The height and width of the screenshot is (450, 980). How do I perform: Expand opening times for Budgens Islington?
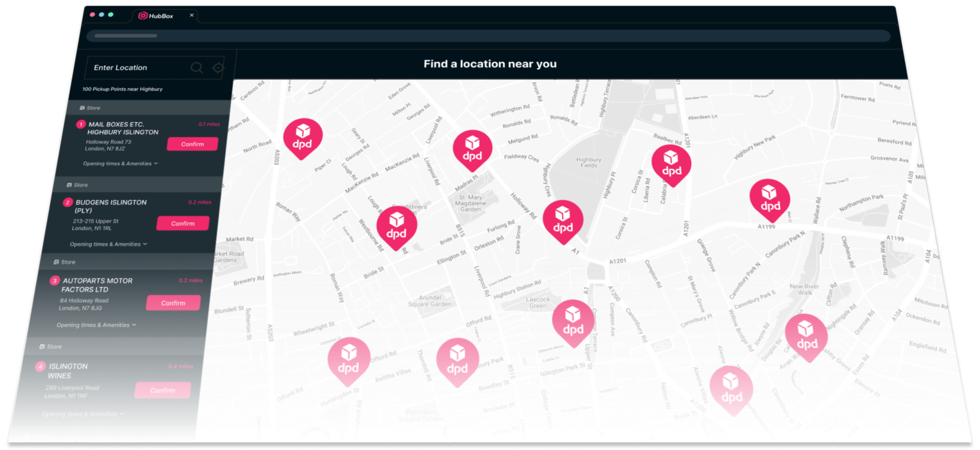(x=108, y=244)
